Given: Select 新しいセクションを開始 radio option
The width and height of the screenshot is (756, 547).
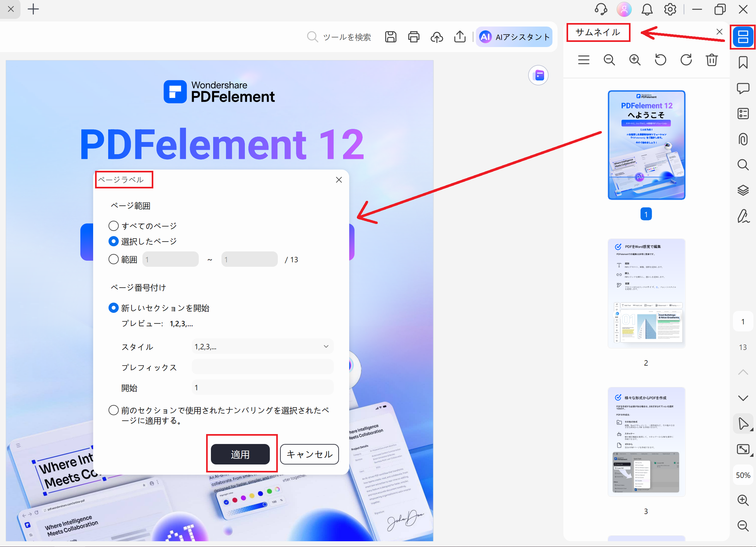Looking at the screenshot, I should click(x=113, y=308).
